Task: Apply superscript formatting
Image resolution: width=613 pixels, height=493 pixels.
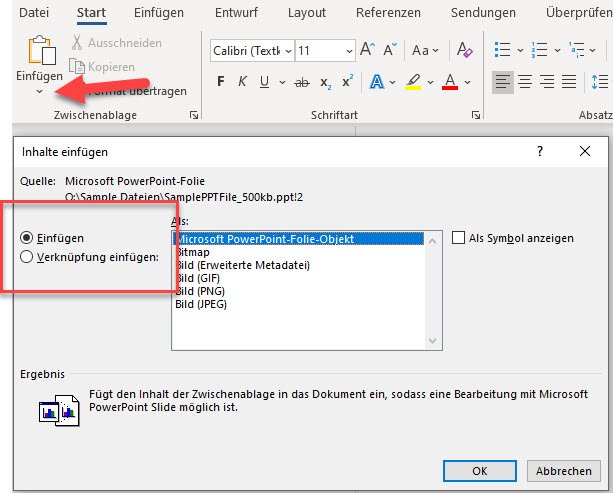Action: 348,81
